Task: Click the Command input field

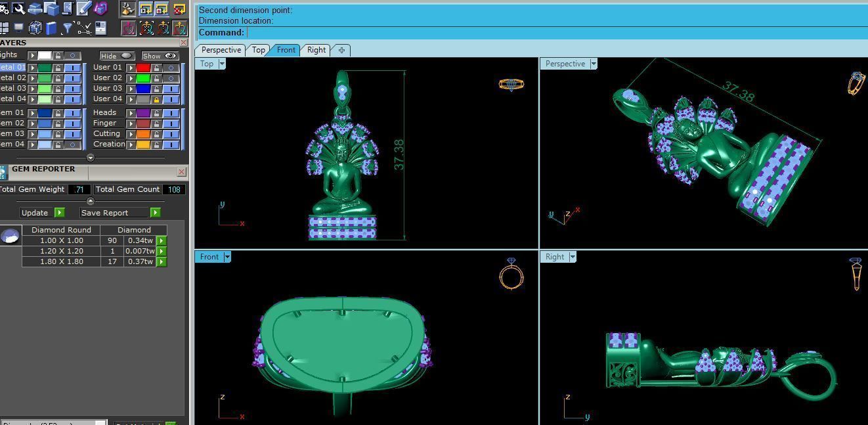Action: tap(557, 33)
